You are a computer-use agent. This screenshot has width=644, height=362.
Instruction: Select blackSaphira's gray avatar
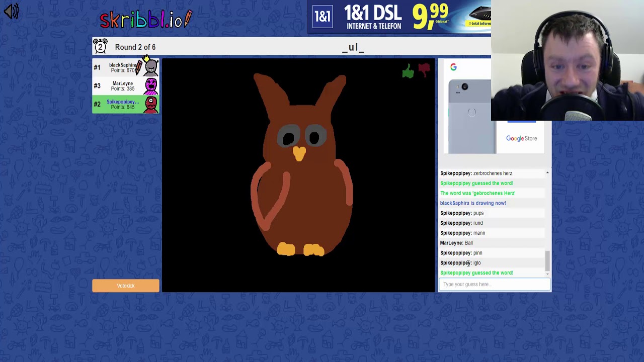point(150,67)
